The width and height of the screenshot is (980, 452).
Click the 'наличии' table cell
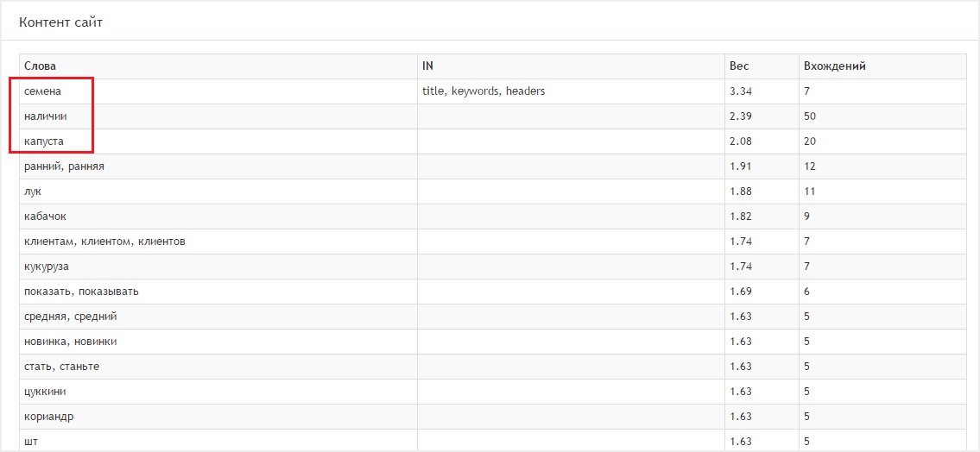(x=45, y=116)
